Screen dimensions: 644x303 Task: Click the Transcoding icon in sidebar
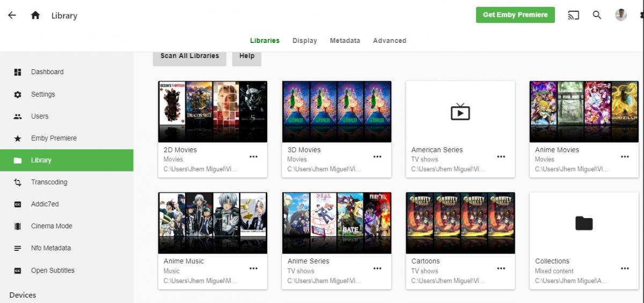coord(18,183)
